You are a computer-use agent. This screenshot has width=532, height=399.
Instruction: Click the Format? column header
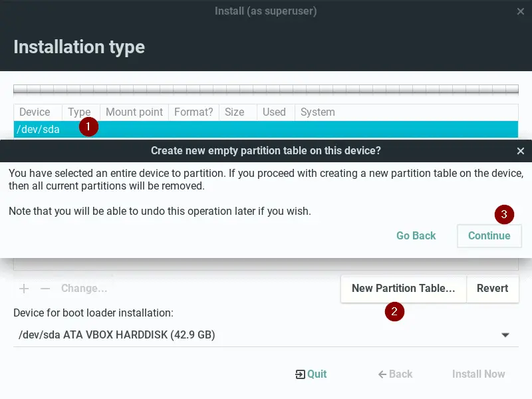(194, 112)
